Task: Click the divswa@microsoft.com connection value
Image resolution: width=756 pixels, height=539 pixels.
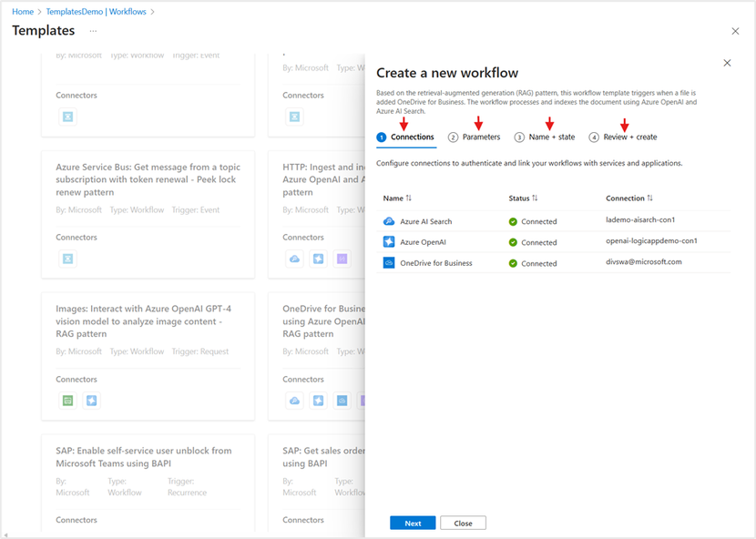Action: [644, 262]
